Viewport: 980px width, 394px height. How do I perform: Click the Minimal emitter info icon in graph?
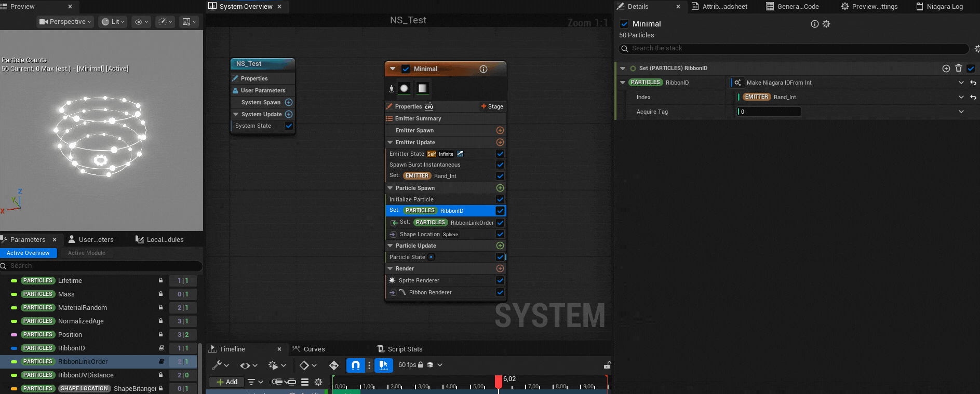(x=484, y=69)
